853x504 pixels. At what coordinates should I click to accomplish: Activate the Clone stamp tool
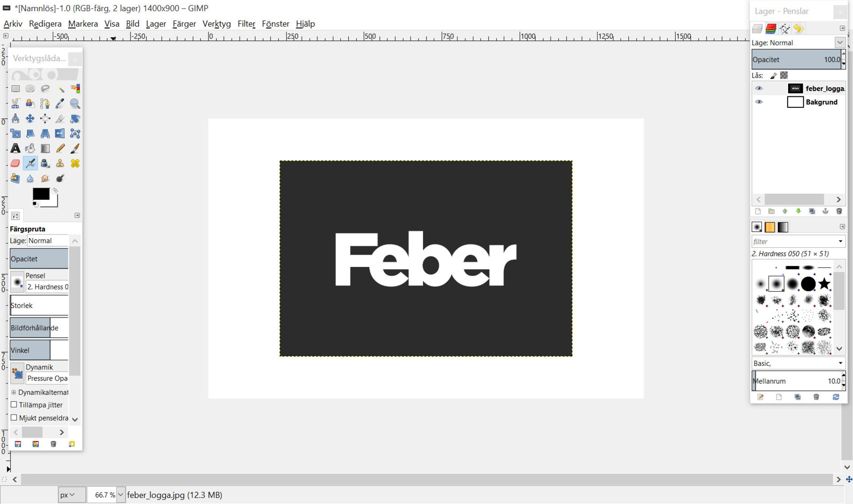[x=60, y=163]
